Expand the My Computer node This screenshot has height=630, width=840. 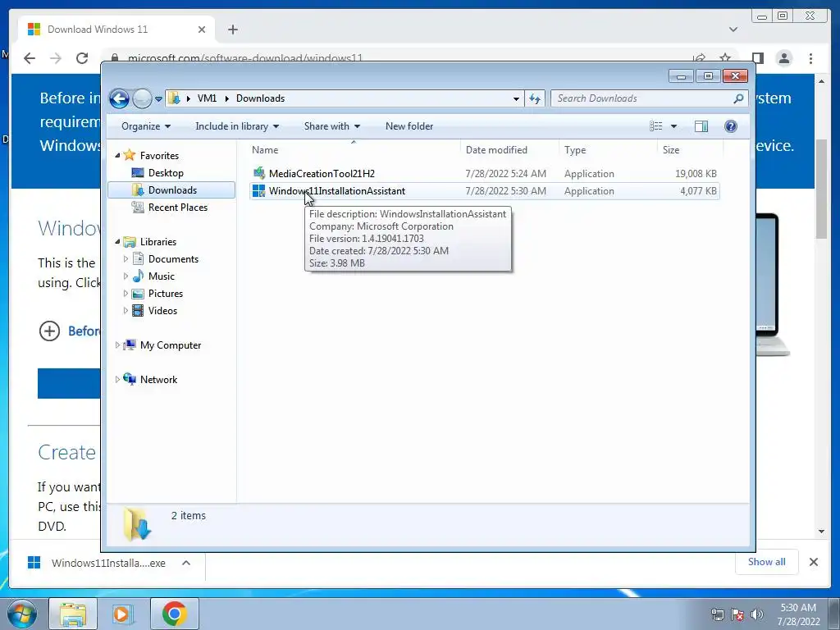coord(118,345)
